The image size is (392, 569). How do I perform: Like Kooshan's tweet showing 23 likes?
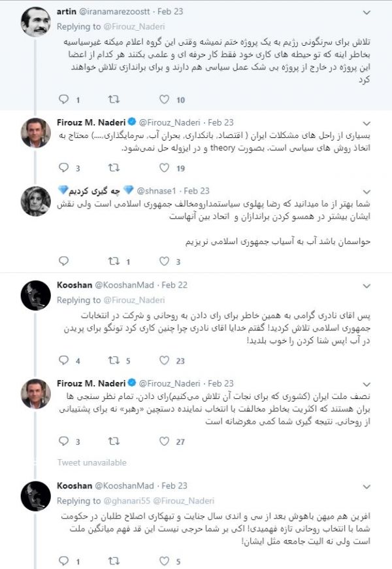163,360
